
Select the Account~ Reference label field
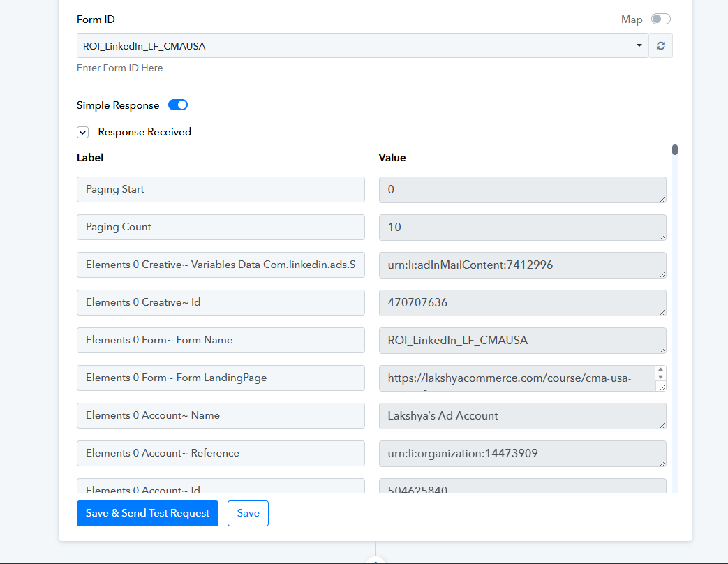pyautogui.click(x=221, y=453)
